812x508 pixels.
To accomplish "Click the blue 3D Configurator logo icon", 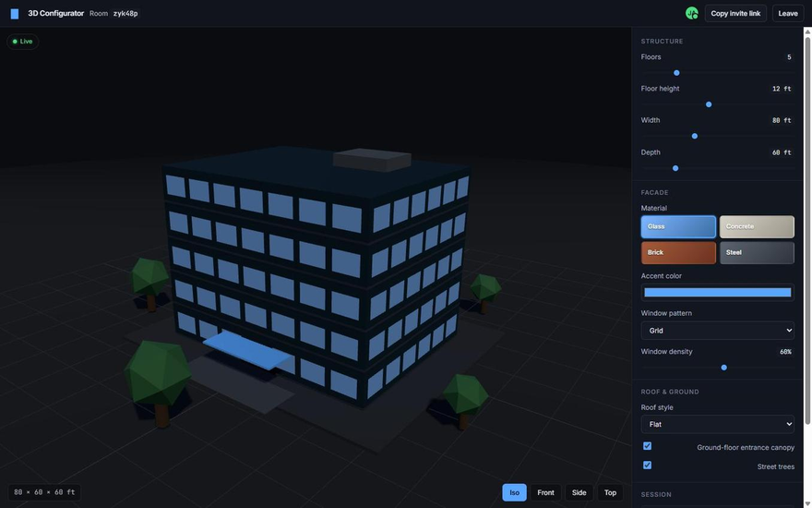I will tap(15, 14).
